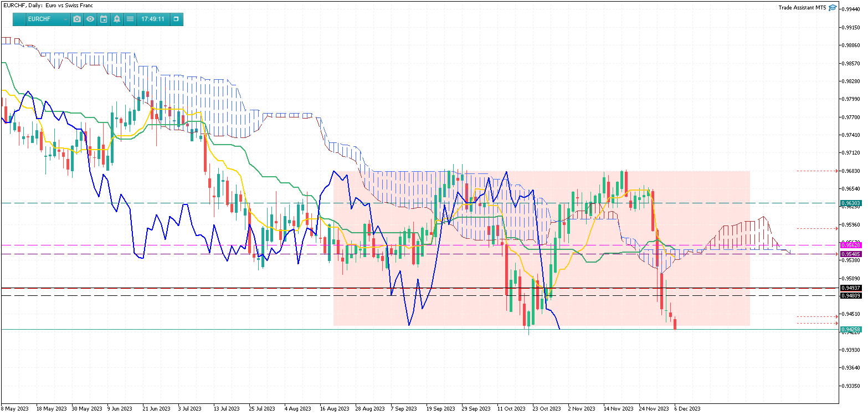The width and height of the screenshot is (868, 415).
Task: Click the window restore icon on the panel
Action: click(176, 19)
